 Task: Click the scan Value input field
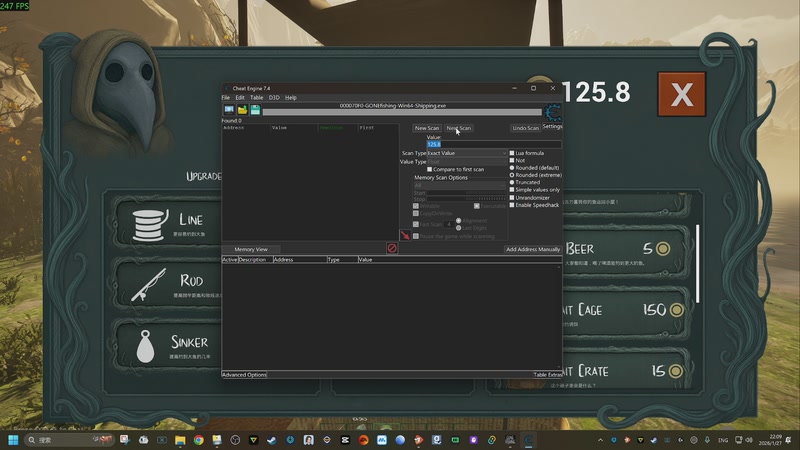(494, 144)
